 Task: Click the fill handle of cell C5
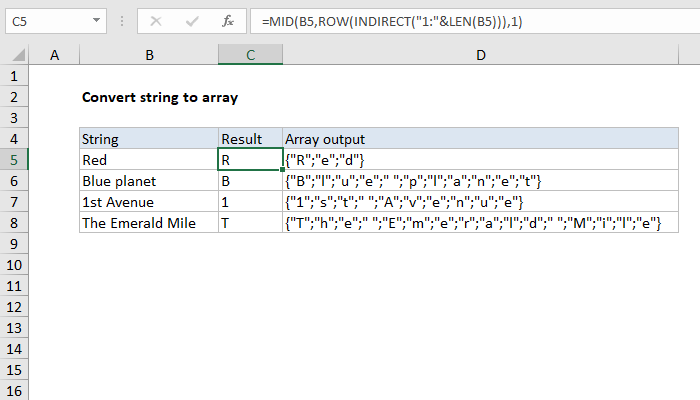coord(283,170)
